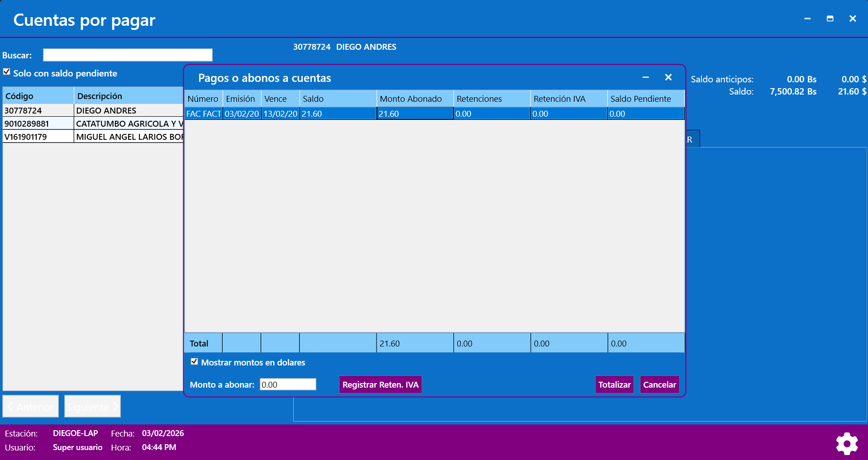This screenshot has height=460, width=868.
Task: Maximize the Cuentas por pagar window
Action: (x=830, y=19)
